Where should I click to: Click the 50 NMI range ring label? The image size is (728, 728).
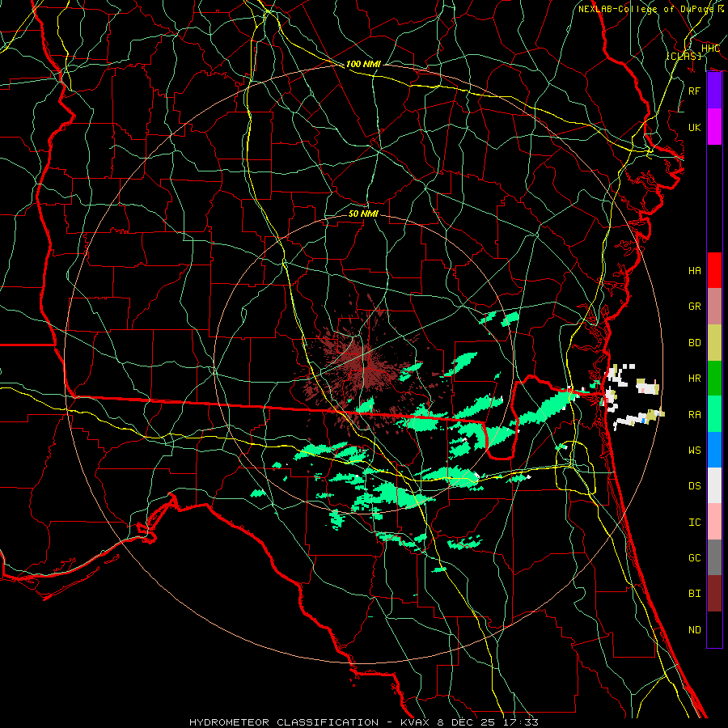(x=363, y=214)
